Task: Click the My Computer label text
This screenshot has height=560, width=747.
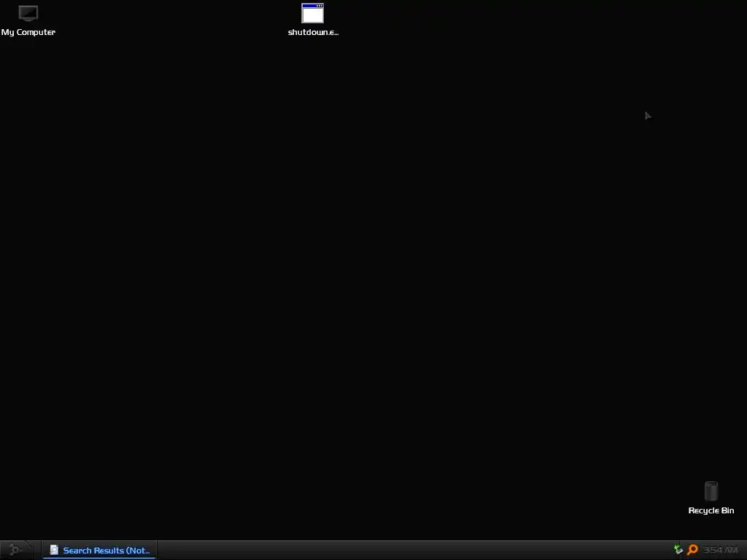Action: [x=28, y=32]
